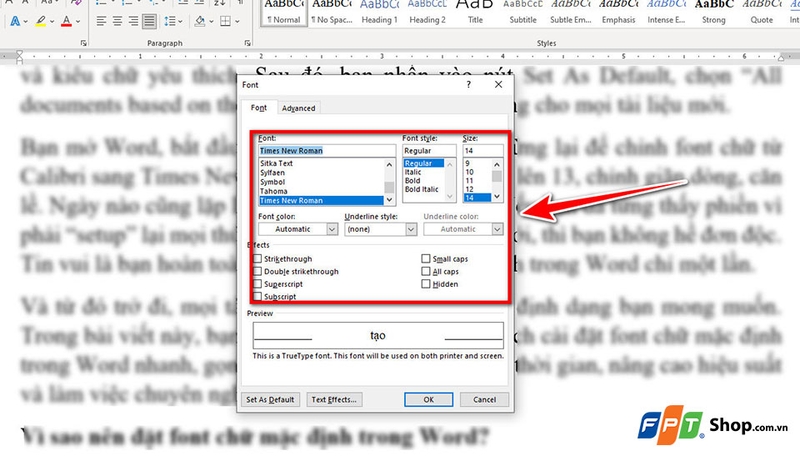The image size is (800, 456).
Task: Click the font list scroll down arrow
Action: click(389, 199)
